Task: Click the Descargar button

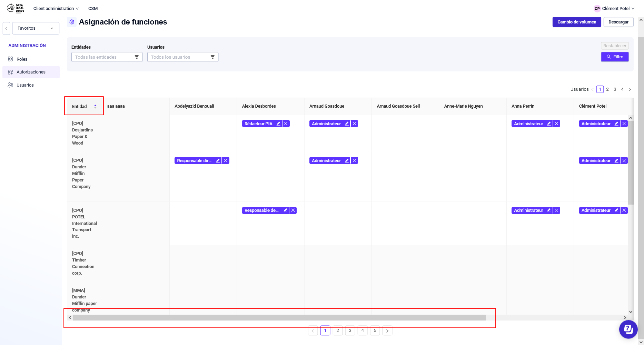Action: click(618, 22)
